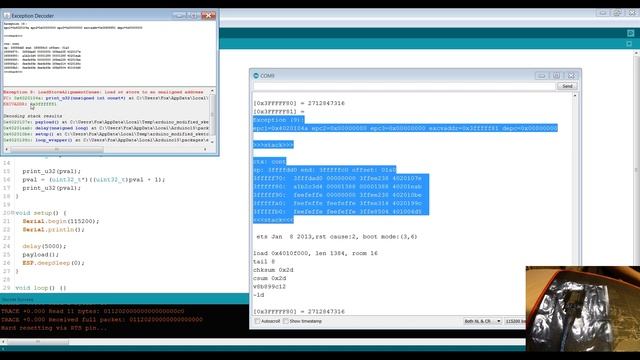Click the 'tail 8' line in COM9

264,262
